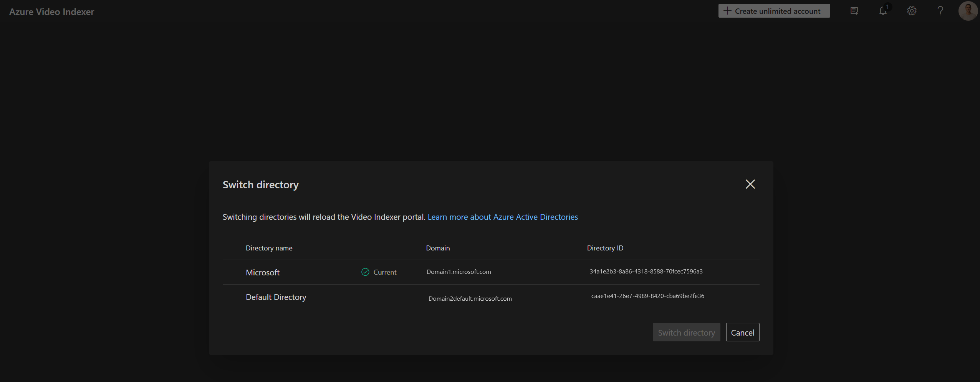980x382 pixels.
Task: Click the Directory ID column header
Action: point(605,248)
